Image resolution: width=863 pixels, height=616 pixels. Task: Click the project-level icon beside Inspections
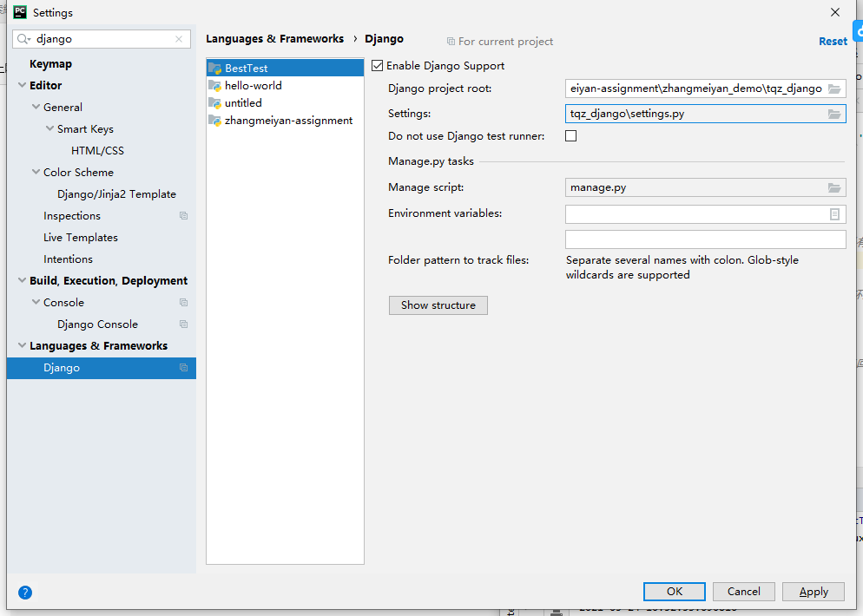[184, 215]
